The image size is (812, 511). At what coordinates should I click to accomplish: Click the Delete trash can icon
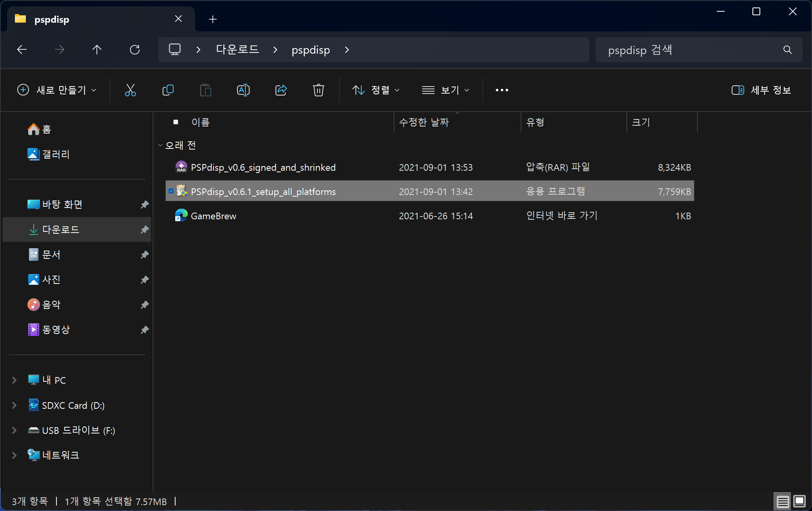[x=318, y=90]
